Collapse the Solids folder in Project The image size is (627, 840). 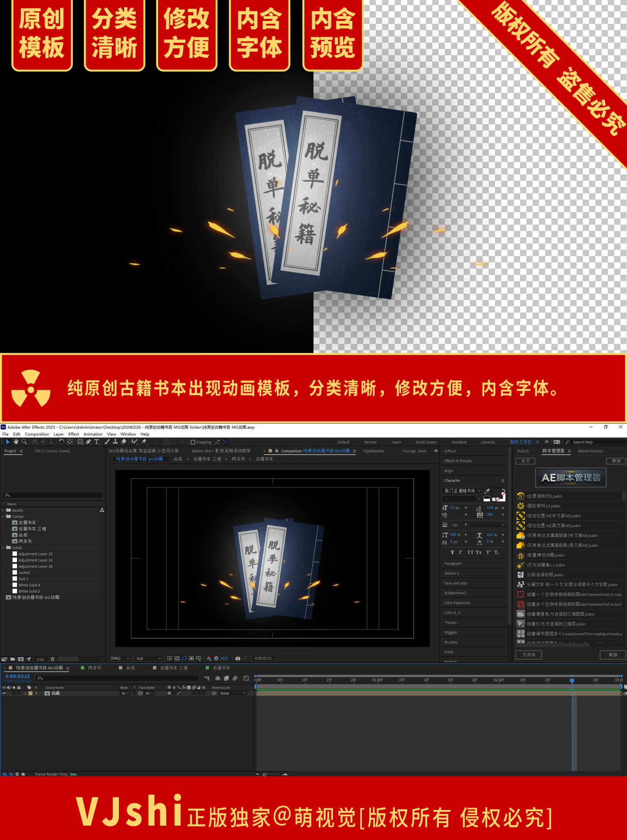[x=3, y=548]
